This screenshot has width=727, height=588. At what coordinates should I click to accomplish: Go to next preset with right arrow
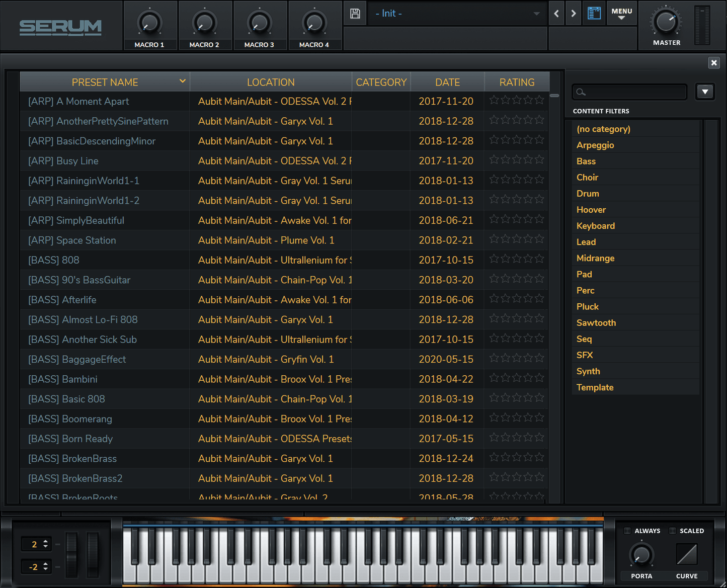tap(573, 14)
